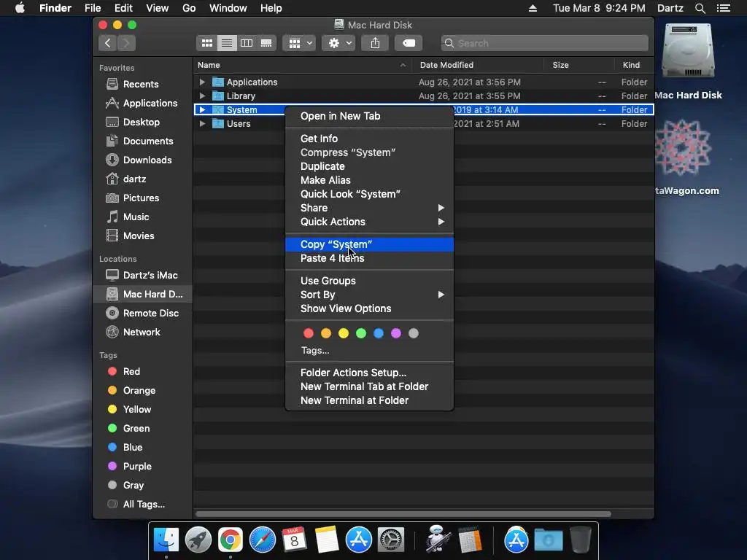Sort by the Name column header

(x=303, y=65)
